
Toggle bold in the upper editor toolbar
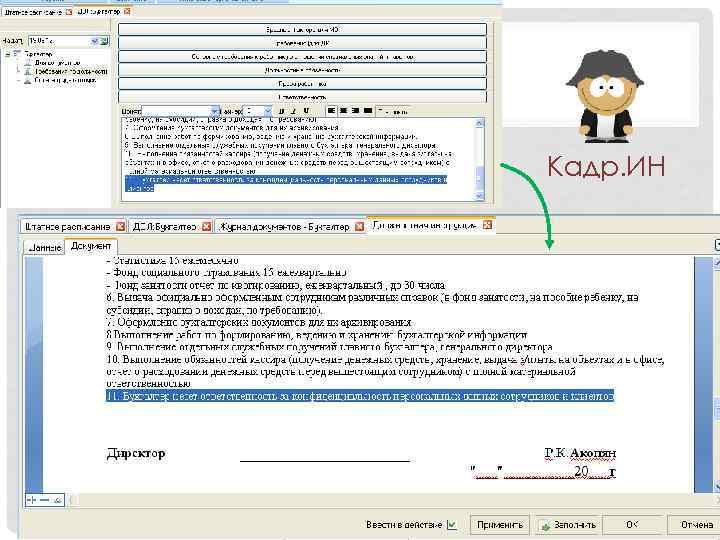[282, 111]
